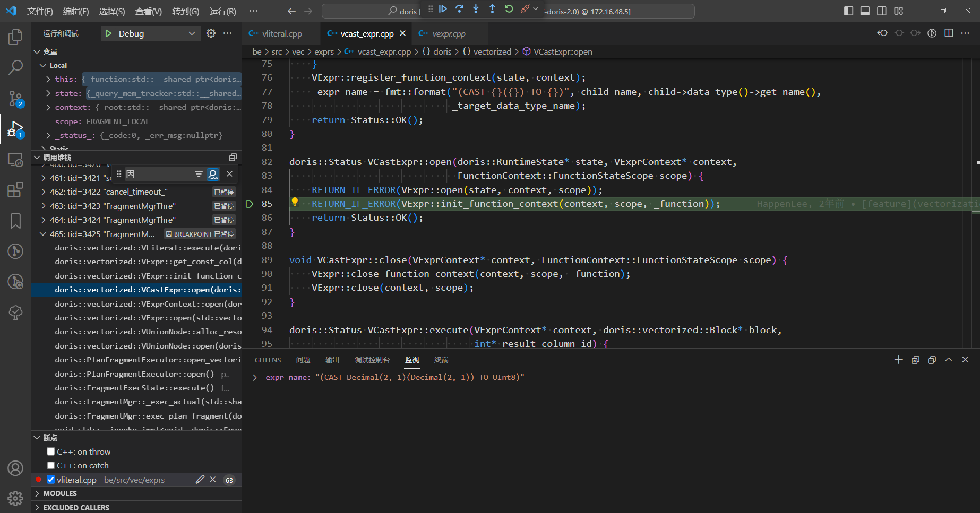This screenshot has width=980, height=513.
Task: Click the debug Continue button
Action: 443,9
